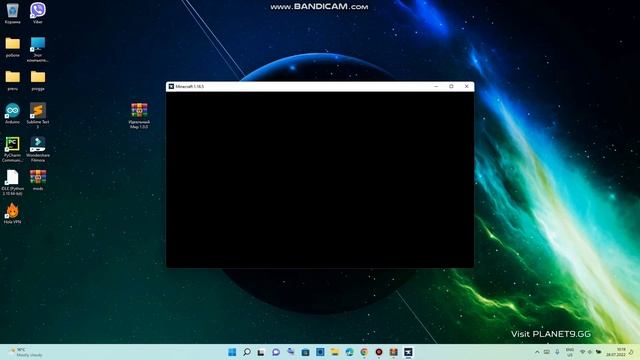640x360 pixels.
Task: Launch the PyCharm Community desktop shortcut
Action: [x=12, y=149]
